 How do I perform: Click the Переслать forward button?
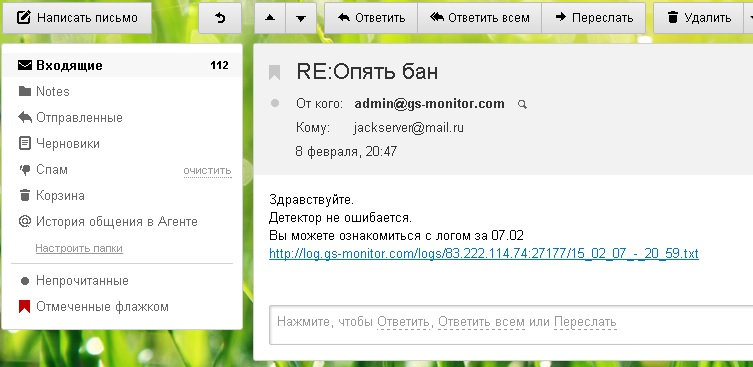(594, 18)
